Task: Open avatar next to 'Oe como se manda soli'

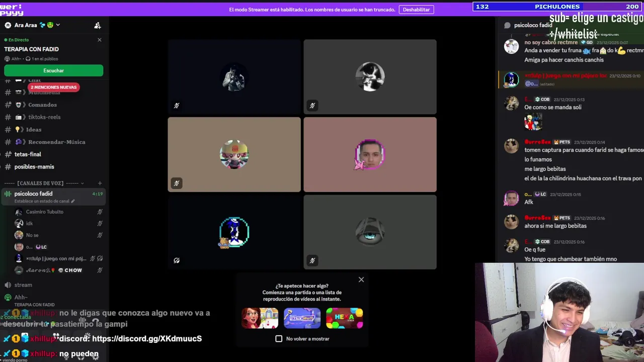Action: click(511, 103)
